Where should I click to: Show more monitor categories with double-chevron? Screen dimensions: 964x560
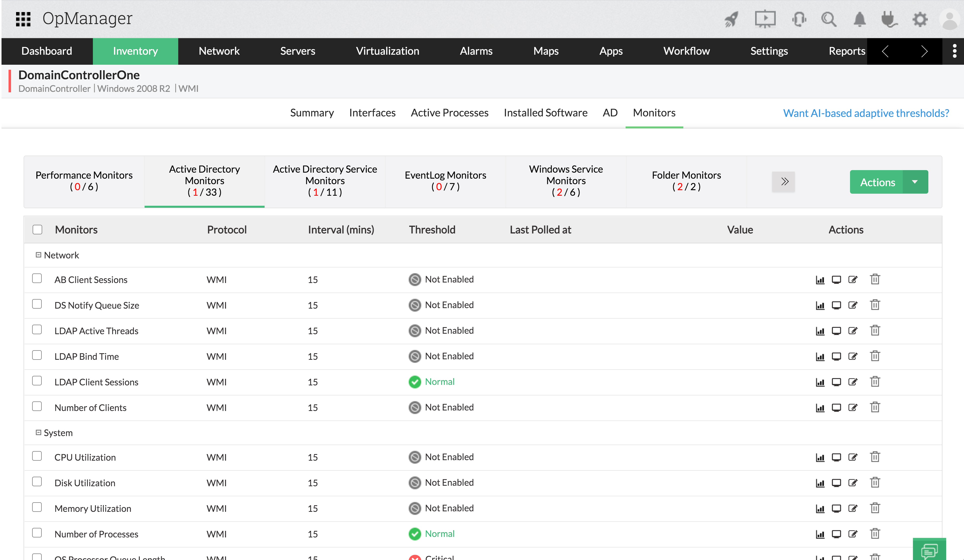783,182
